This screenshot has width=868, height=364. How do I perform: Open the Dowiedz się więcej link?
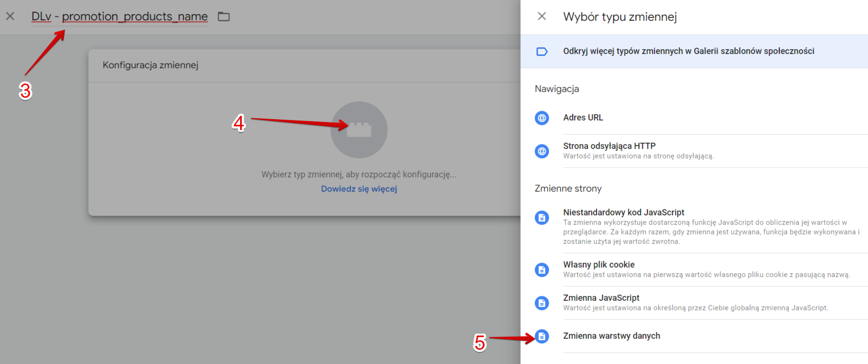click(359, 189)
